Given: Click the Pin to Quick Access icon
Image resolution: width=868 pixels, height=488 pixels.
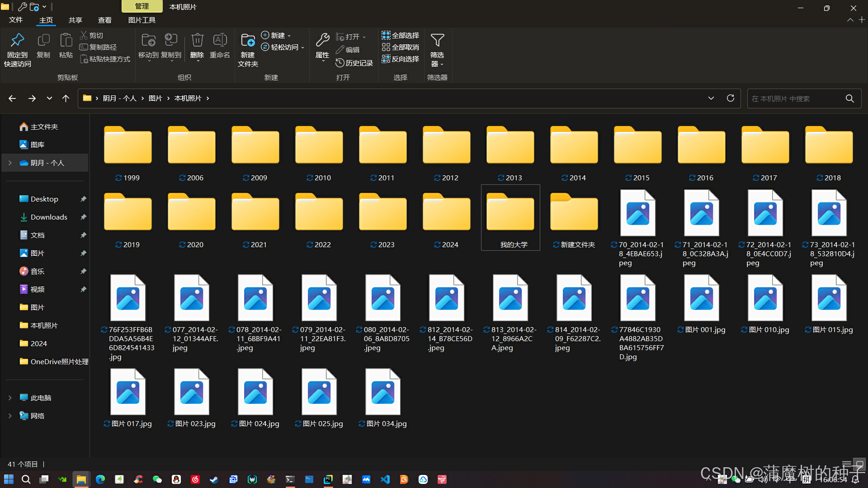Looking at the screenshot, I should [x=18, y=41].
